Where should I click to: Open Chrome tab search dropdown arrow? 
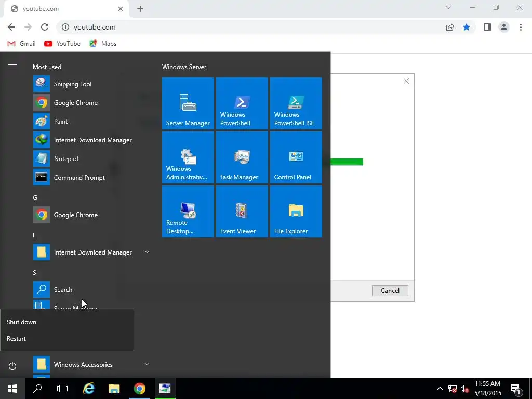point(448,7)
